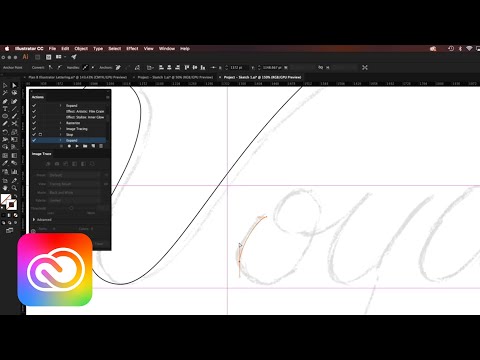
Task: Open the Effect menu
Action: (x=132, y=49)
